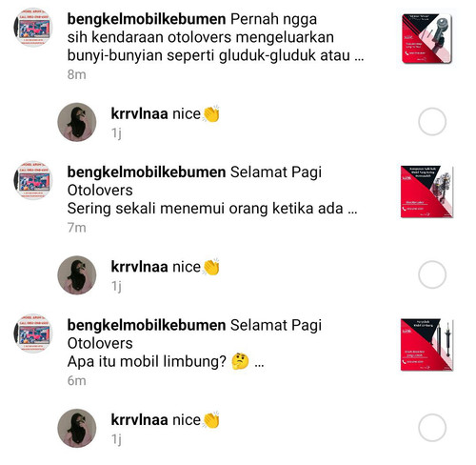This screenshot has width=476, height=465.
Task: Open post thumbnail with shock absorbers image
Action: (426, 345)
